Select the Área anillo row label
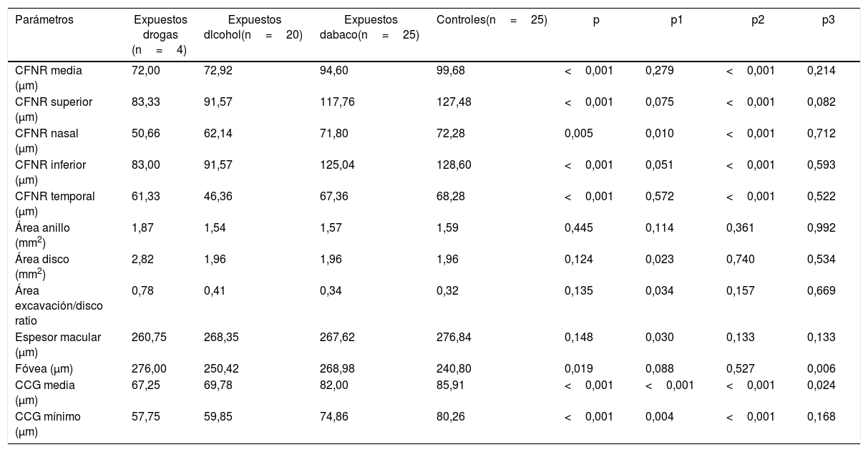This screenshot has height=452, width=868. click(43, 235)
